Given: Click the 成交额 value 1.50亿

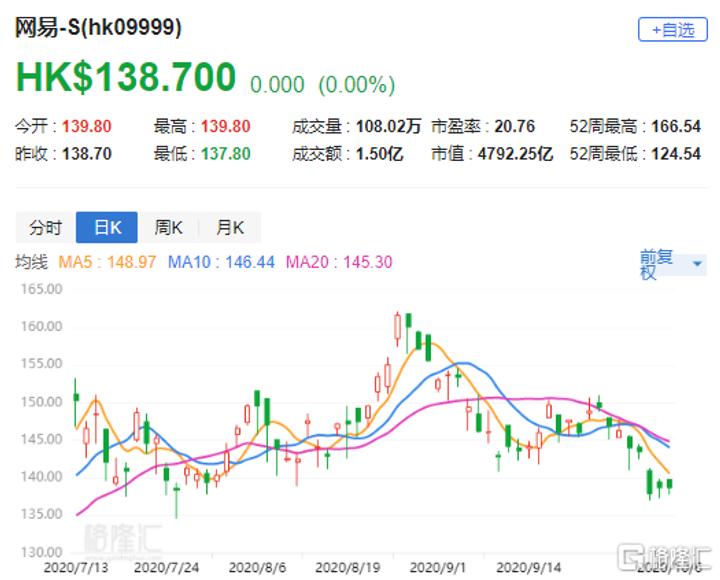Looking at the screenshot, I should coord(380,154).
